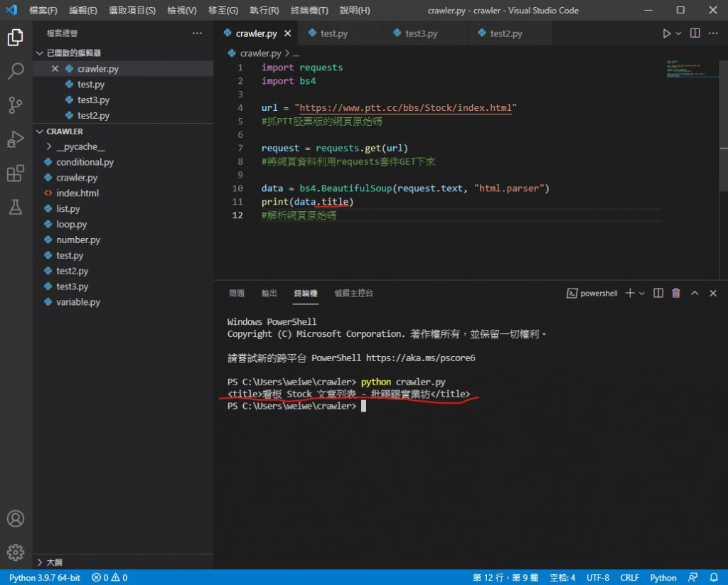Select Python 3.9.7 64-bit interpreter
Viewport: 728px width, 585px height.
(x=45, y=577)
